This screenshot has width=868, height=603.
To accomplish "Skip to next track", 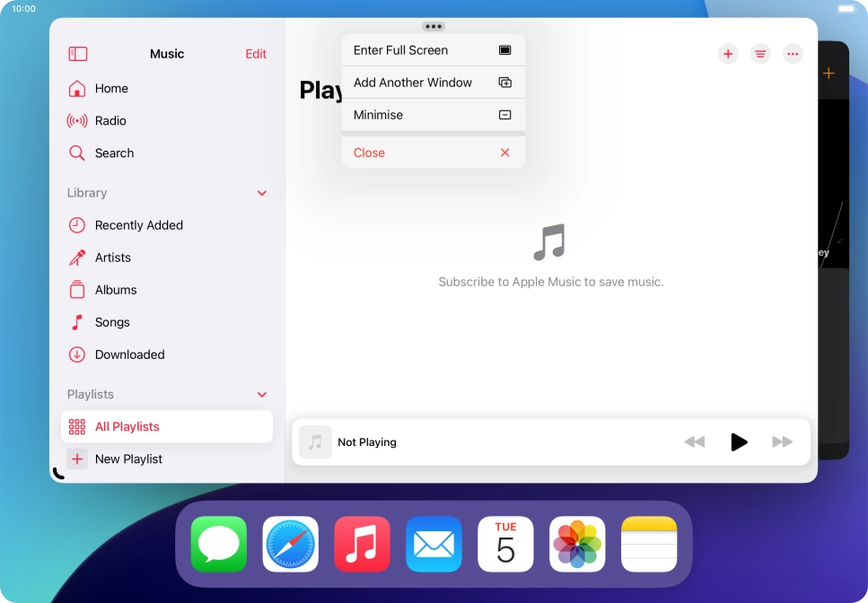I will (782, 441).
